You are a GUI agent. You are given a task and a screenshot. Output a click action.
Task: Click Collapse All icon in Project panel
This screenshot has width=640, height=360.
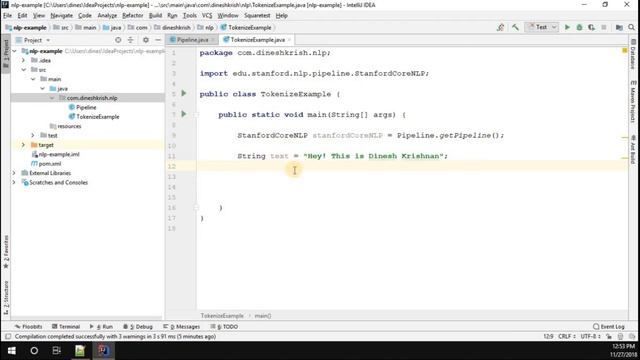(131, 40)
